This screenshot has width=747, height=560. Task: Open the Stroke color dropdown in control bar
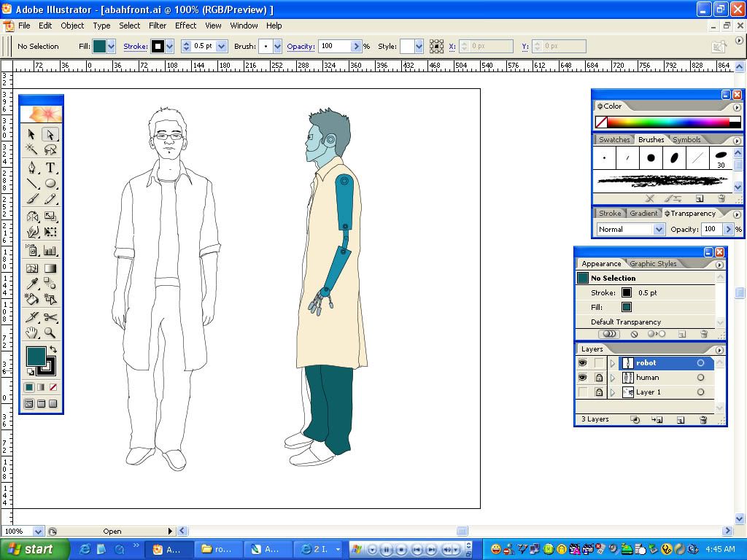pyautogui.click(x=169, y=46)
